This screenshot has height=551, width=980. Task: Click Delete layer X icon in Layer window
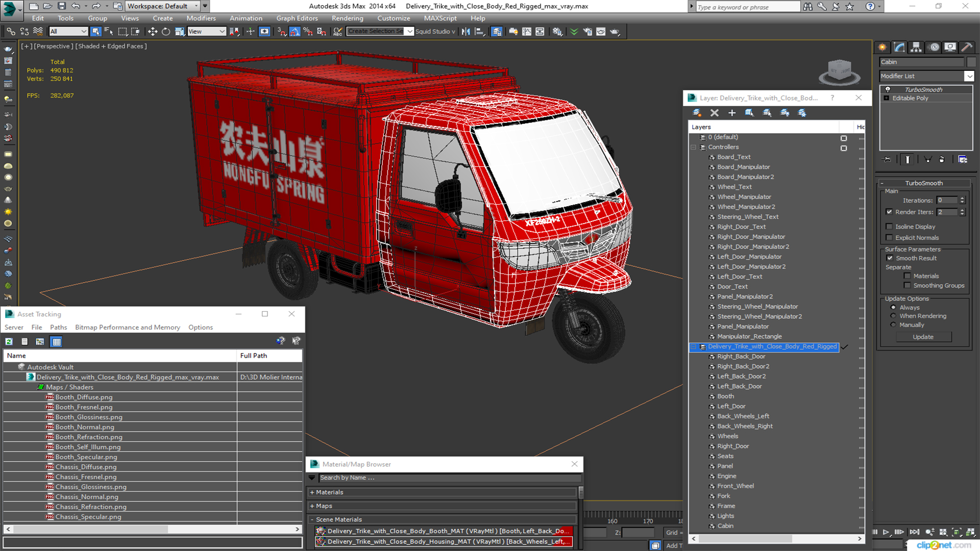pos(715,113)
